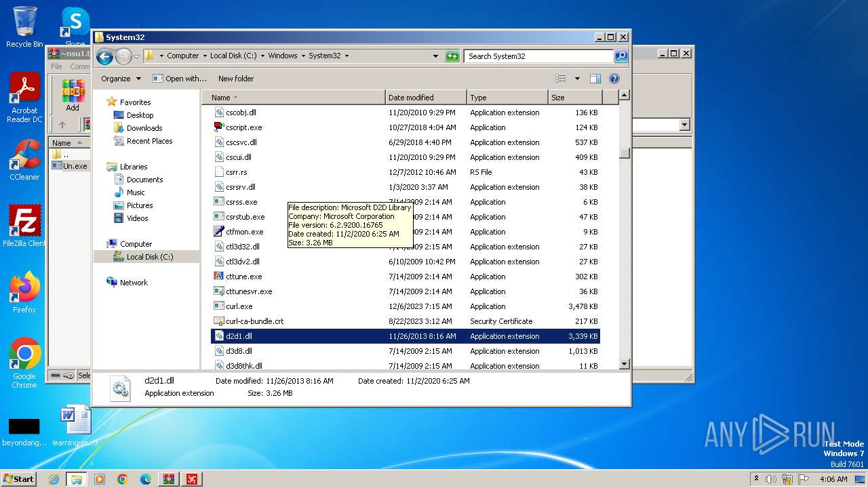Viewport: 868px width, 488px height.
Task: Select Favorites in the navigation pane
Action: click(x=135, y=102)
